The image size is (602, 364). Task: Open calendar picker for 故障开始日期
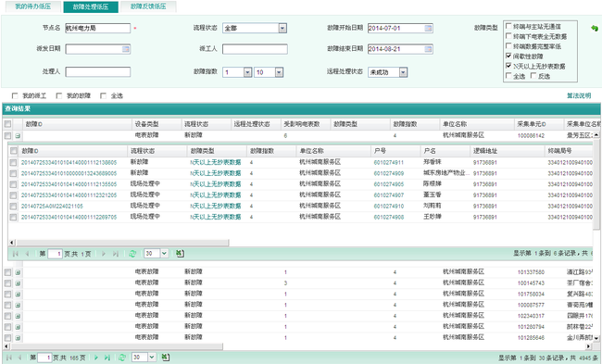(x=428, y=28)
